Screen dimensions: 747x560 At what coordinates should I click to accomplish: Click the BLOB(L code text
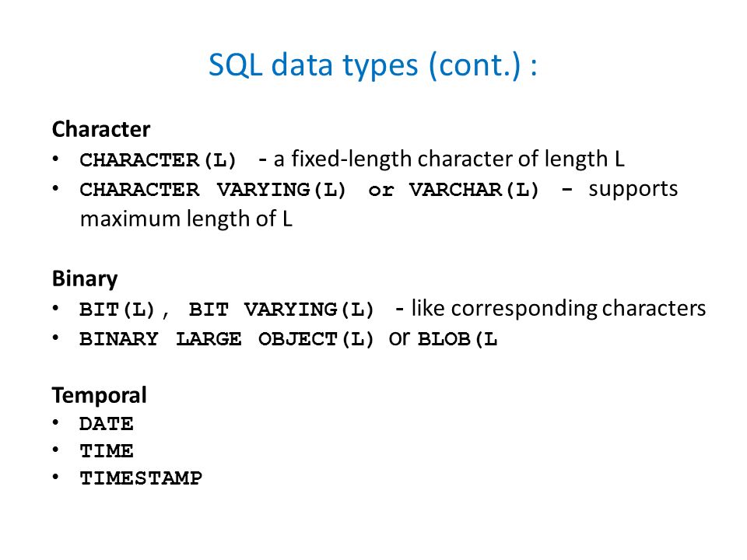458,340
